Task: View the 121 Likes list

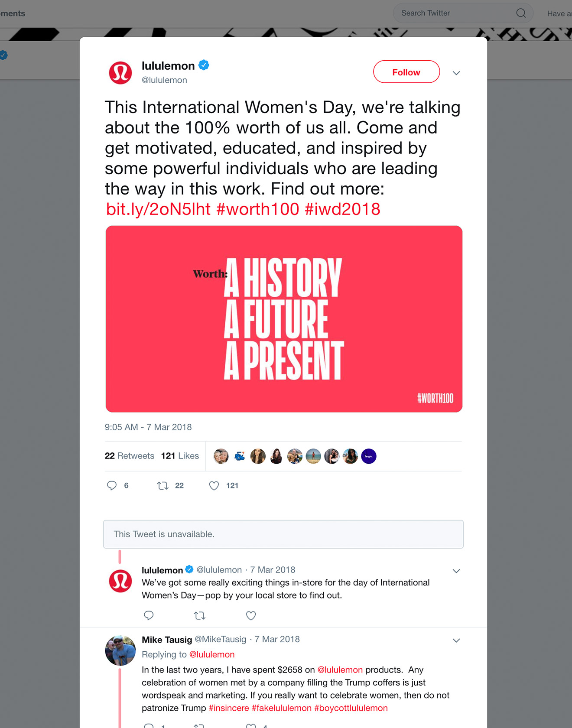Action: 180,456
